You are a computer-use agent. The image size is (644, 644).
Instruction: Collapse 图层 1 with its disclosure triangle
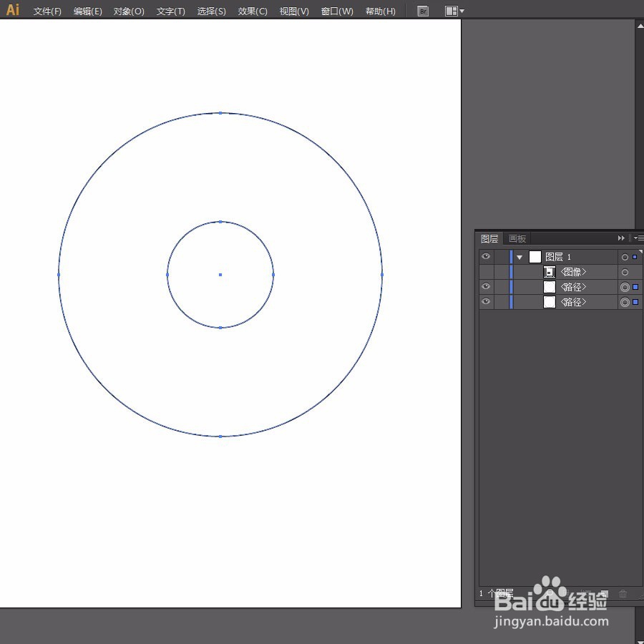[x=519, y=257]
